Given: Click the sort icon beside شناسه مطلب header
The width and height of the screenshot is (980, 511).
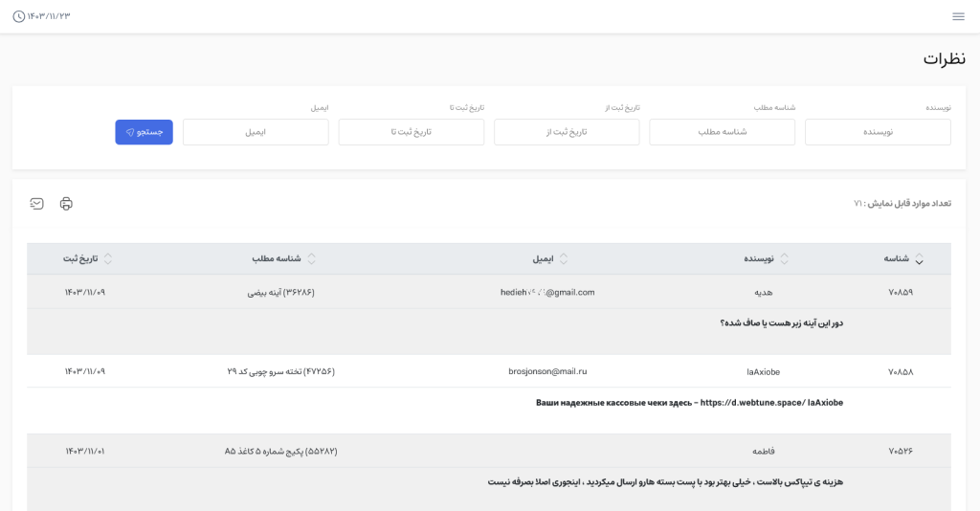Looking at the screenshot, I should click(x=311, y=259).
